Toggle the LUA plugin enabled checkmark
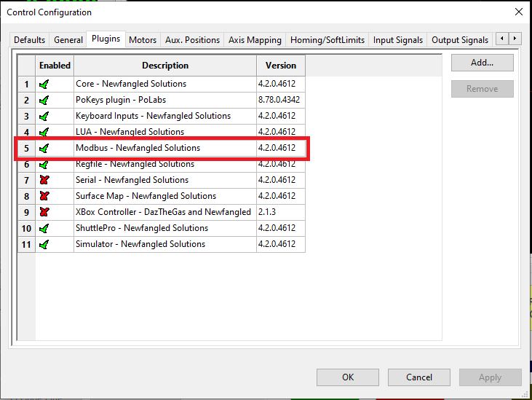Viewport: 532px width, 400px height. click(x=44, y=132)
